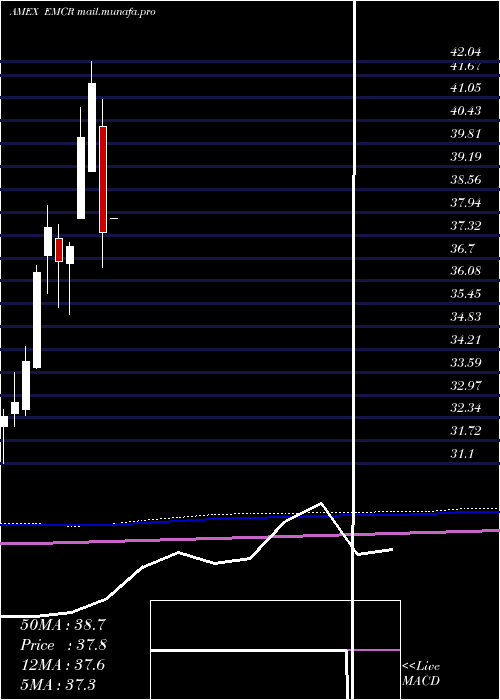This screenshot has width=500, height=700.
Task: Click the 12MA : 37.6 legend entry
Action: [63, 665]
